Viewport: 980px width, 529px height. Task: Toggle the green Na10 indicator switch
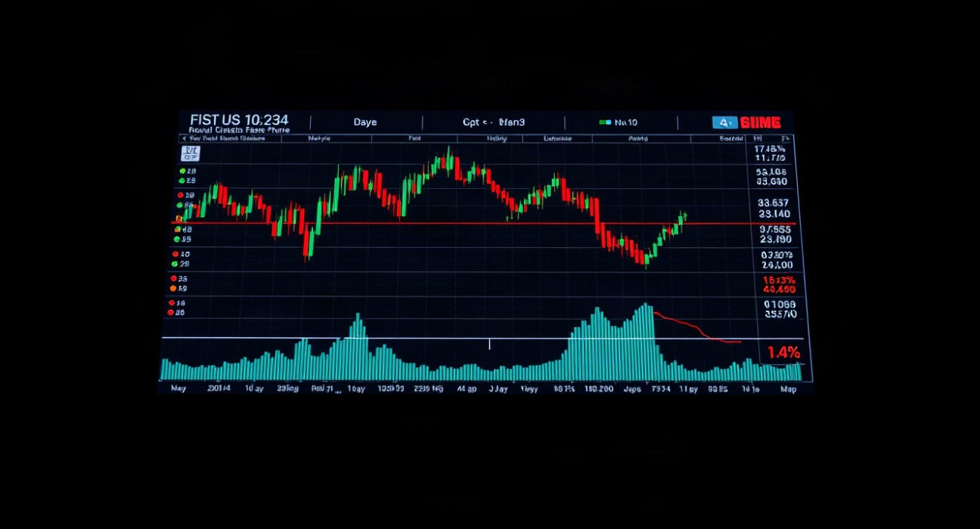click(x=605, y=122)
